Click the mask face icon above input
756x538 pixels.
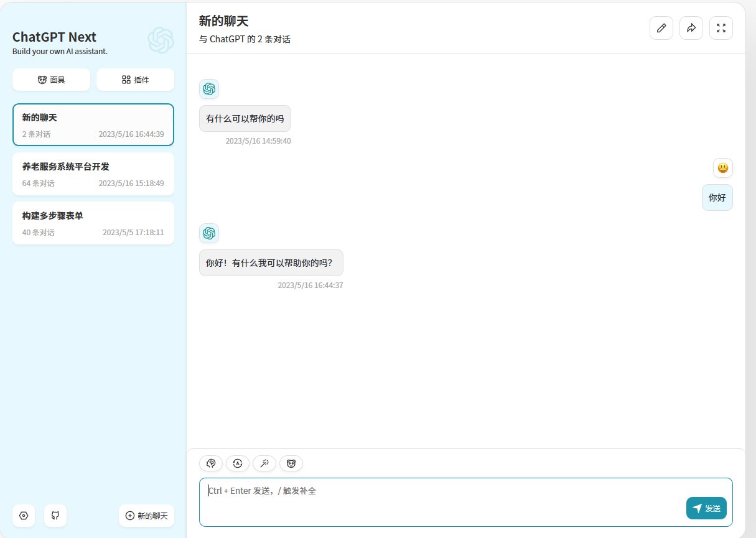[x=291, y=463]
